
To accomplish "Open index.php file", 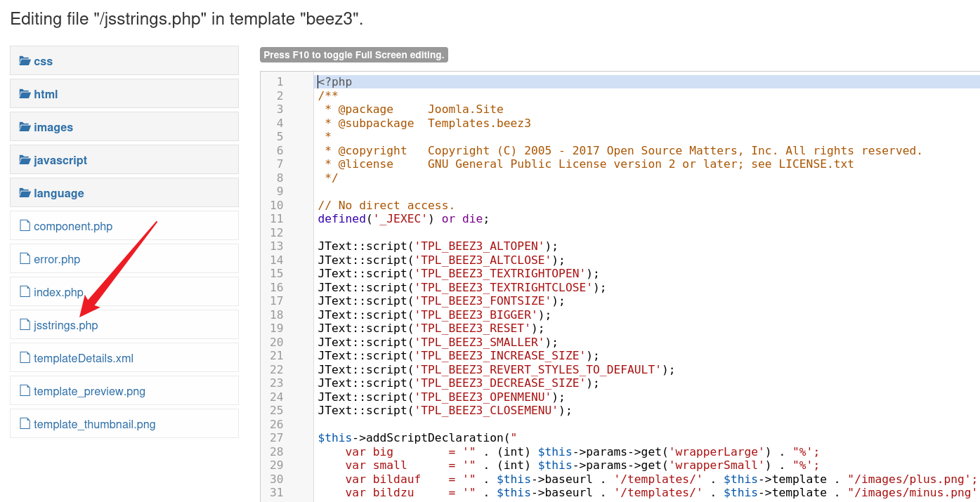I will pyautogui.click(x=58, y=292).
